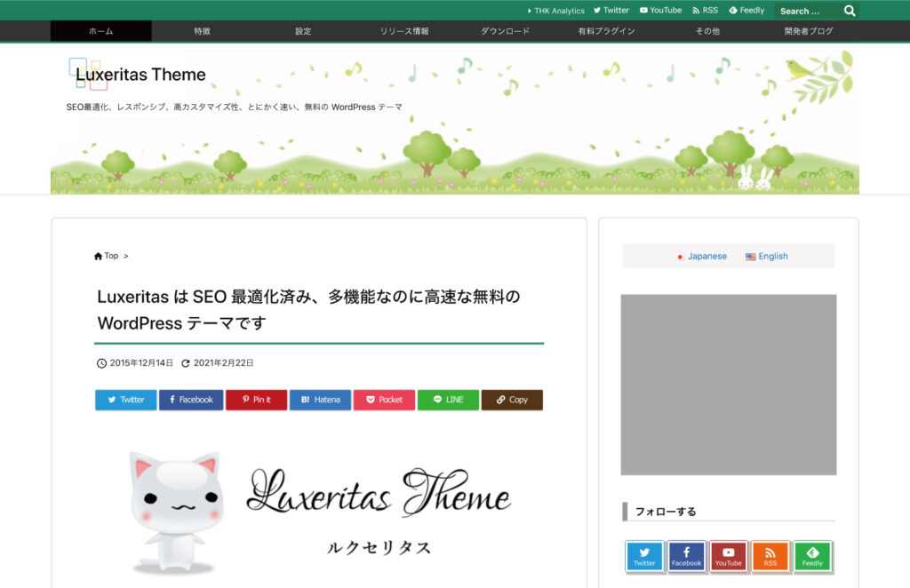Save the article to Pocket
The image size is (910, 588).
(x=384, y=400)
